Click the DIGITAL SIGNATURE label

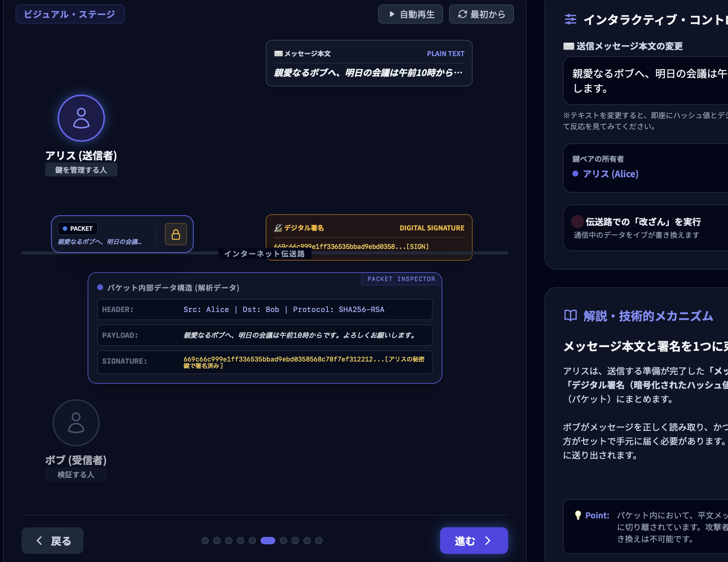pos(432,228)
